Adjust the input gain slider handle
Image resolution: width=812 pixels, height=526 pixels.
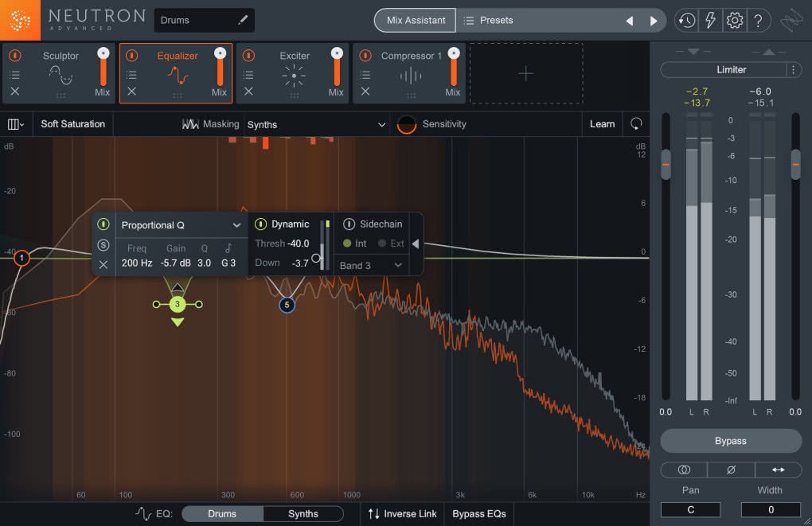(666, 165)
